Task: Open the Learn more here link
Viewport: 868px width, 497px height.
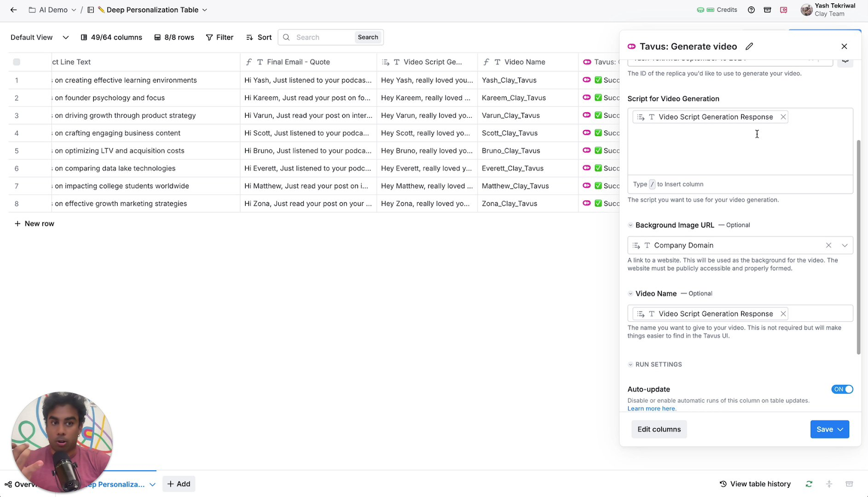Action: (x=652, y=409)
